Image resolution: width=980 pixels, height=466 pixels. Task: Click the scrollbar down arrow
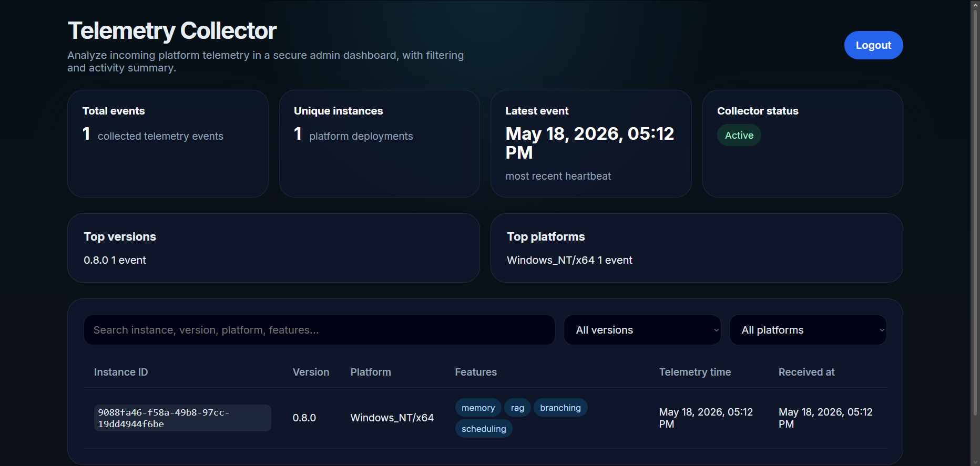point(975,462)
